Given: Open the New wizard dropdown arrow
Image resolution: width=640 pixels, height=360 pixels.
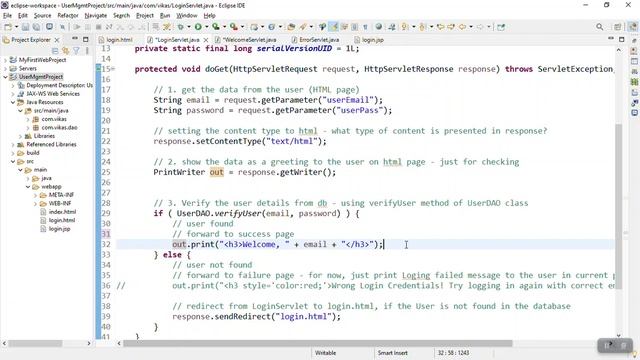Looking at the screenshot, I should click(16, 27).
